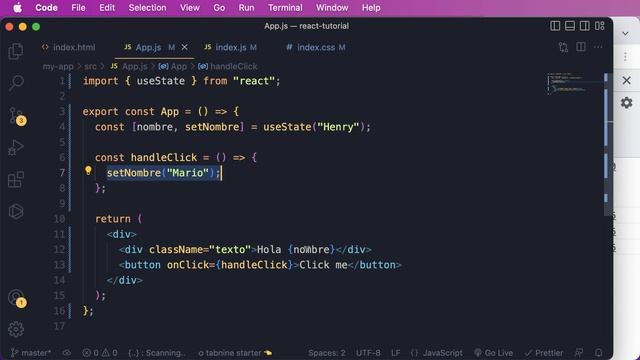Click tabnine starter in status bar
The height and width of the screenshot is (360, 640).
coord(235,353)
